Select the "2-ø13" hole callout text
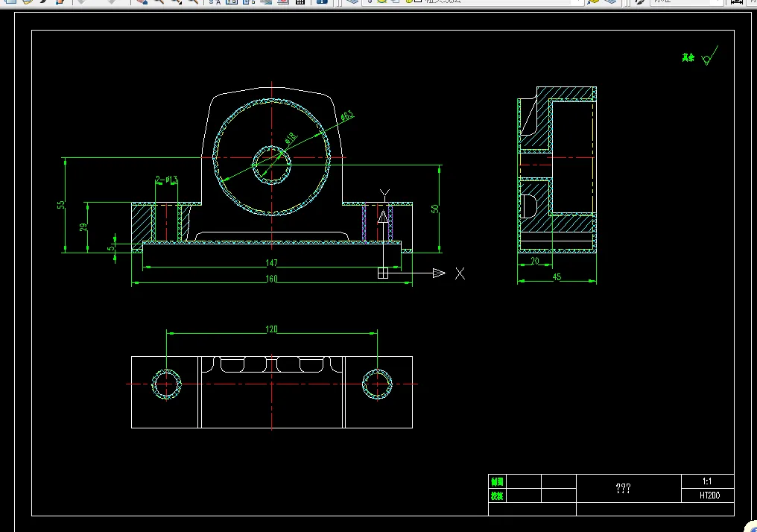Viewport: 757px width, 532px height. 167,180
